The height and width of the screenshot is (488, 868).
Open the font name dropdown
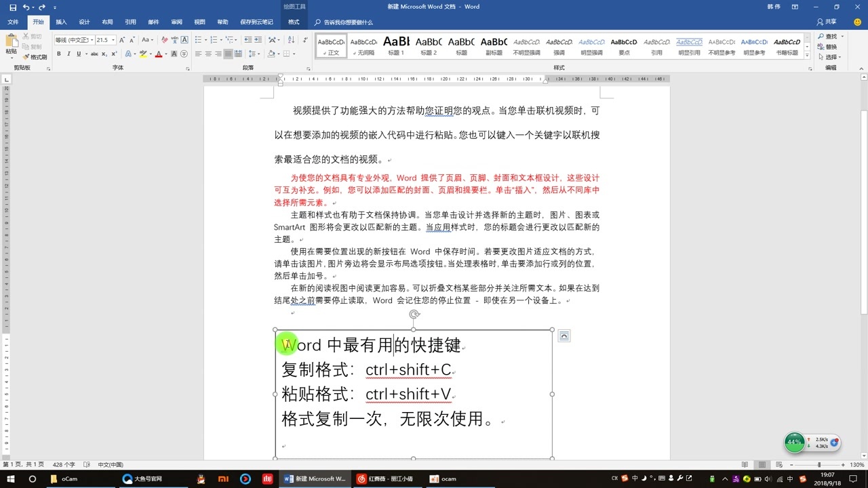[92, 40]
